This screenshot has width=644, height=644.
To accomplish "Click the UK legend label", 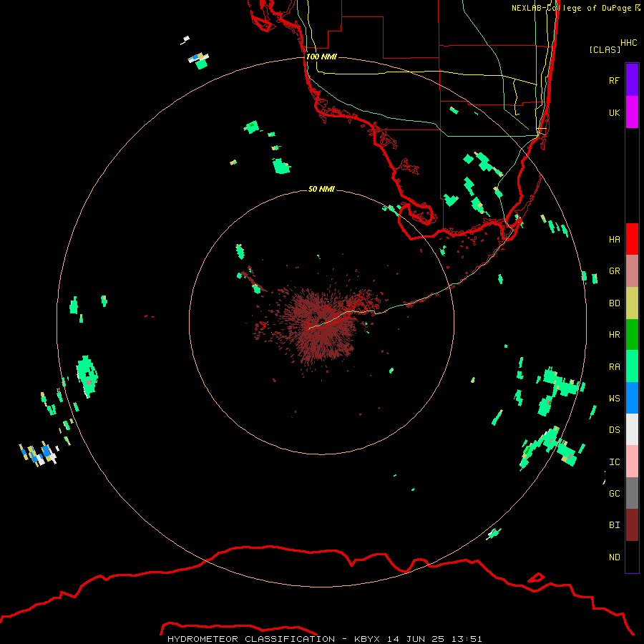I will pyautogui.click(x=614, y=112).
